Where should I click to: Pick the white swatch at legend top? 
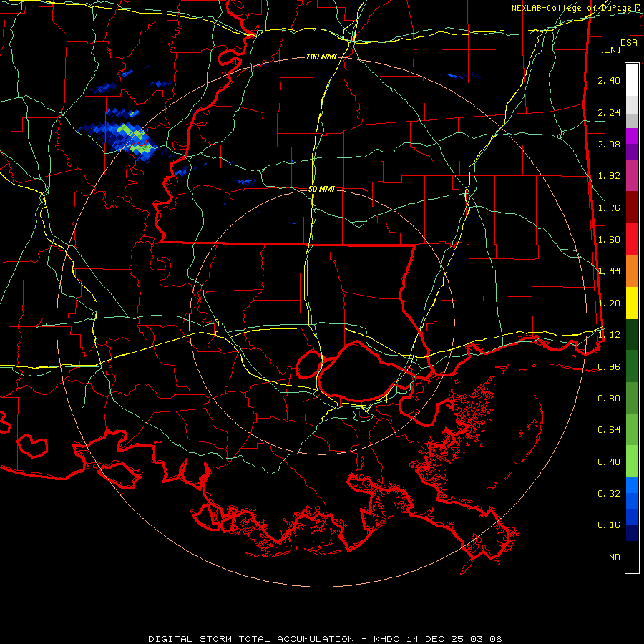click(x=632, y=79)
